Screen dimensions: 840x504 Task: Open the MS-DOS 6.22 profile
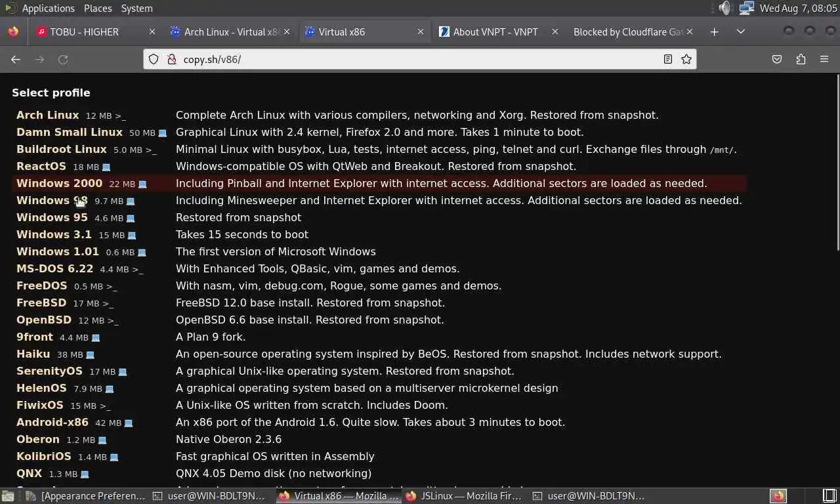pos(55,268)
